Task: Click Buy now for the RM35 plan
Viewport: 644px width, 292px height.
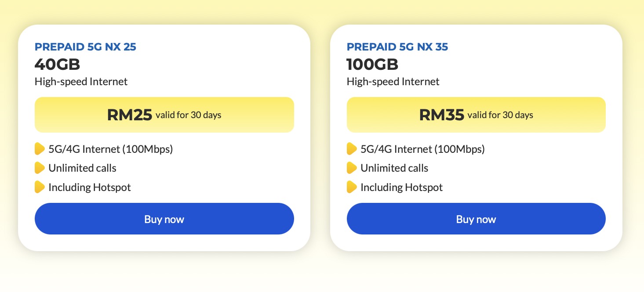Action: pos(476,219)
